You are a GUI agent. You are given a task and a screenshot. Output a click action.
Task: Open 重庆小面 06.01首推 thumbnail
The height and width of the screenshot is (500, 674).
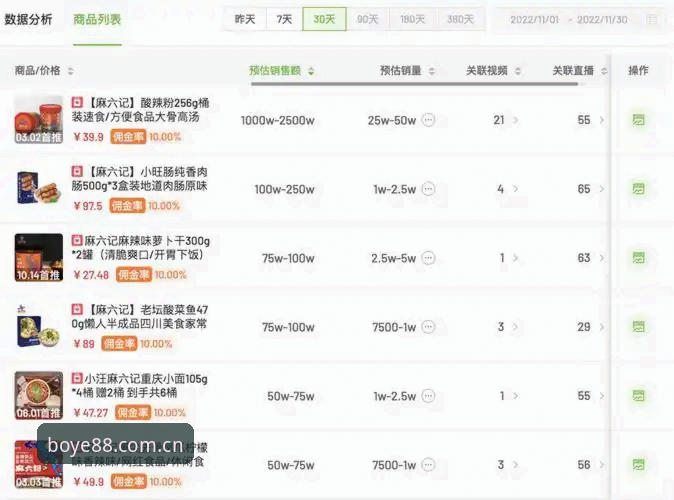[39, 396]
